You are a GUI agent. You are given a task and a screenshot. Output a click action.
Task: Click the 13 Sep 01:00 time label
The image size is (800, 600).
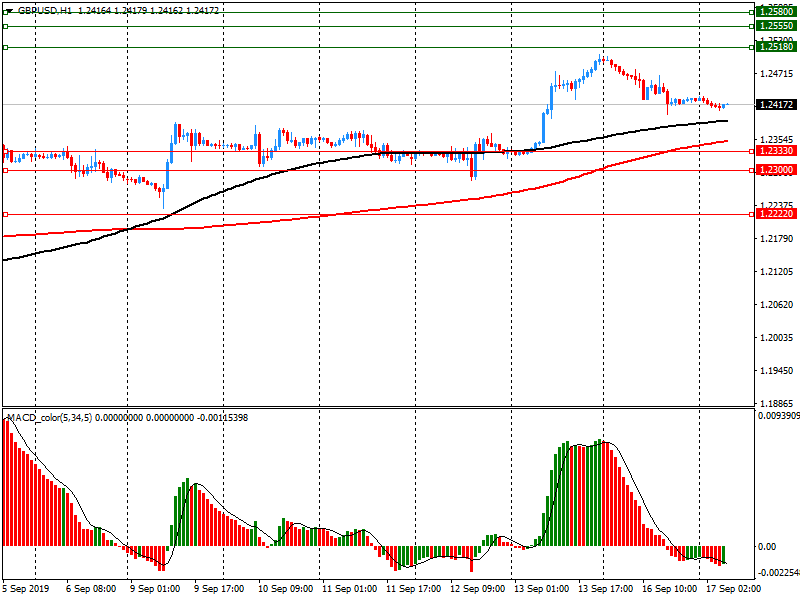pos(542,589)
